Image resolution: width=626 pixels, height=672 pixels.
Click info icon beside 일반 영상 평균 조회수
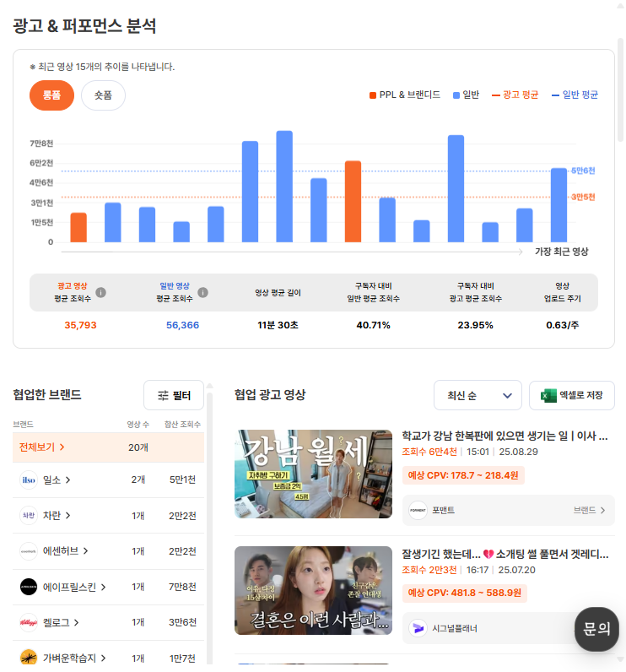click(202, 293)
